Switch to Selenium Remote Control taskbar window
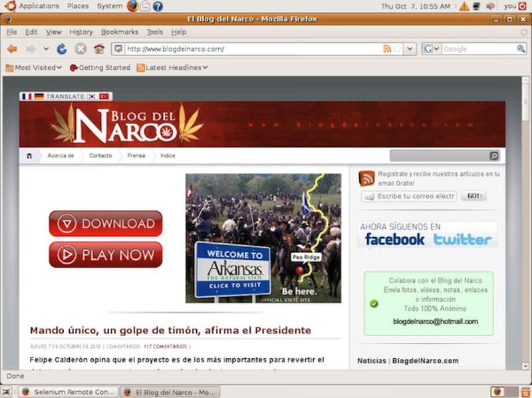 (x=68, y=392)
